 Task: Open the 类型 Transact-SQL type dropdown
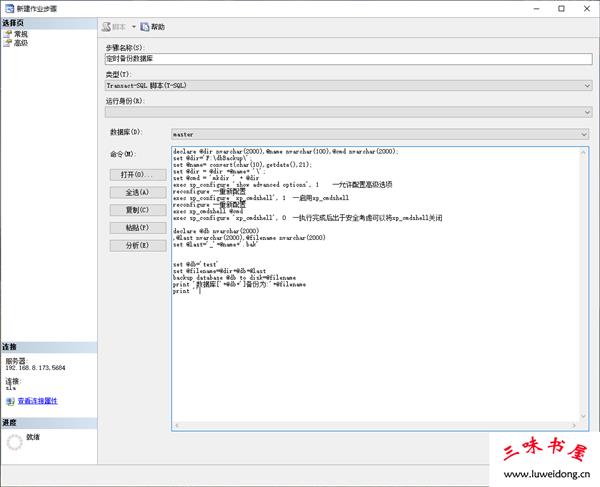[348, 86]
